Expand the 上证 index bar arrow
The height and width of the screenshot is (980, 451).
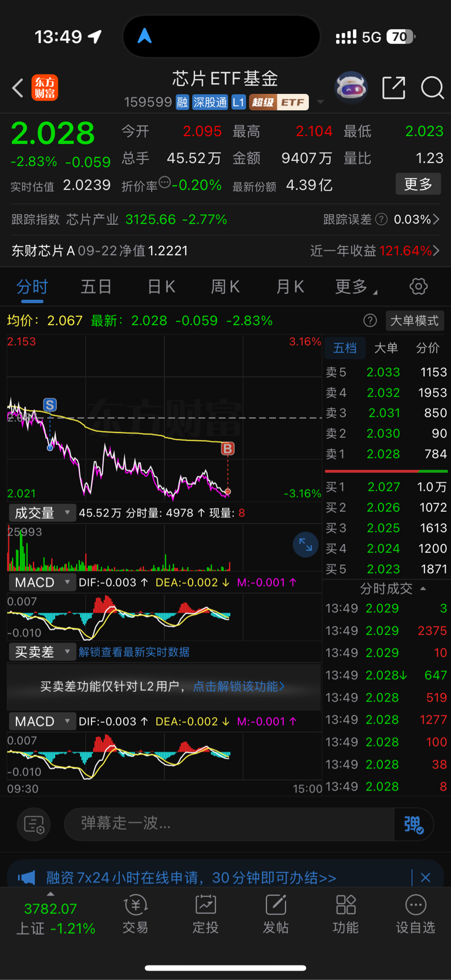tap(51, 894)
